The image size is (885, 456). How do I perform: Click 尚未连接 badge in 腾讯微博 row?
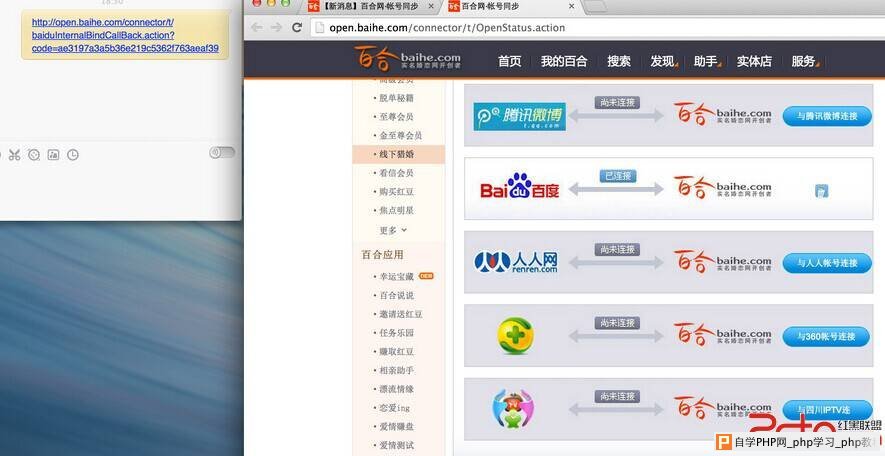[617, 103]
